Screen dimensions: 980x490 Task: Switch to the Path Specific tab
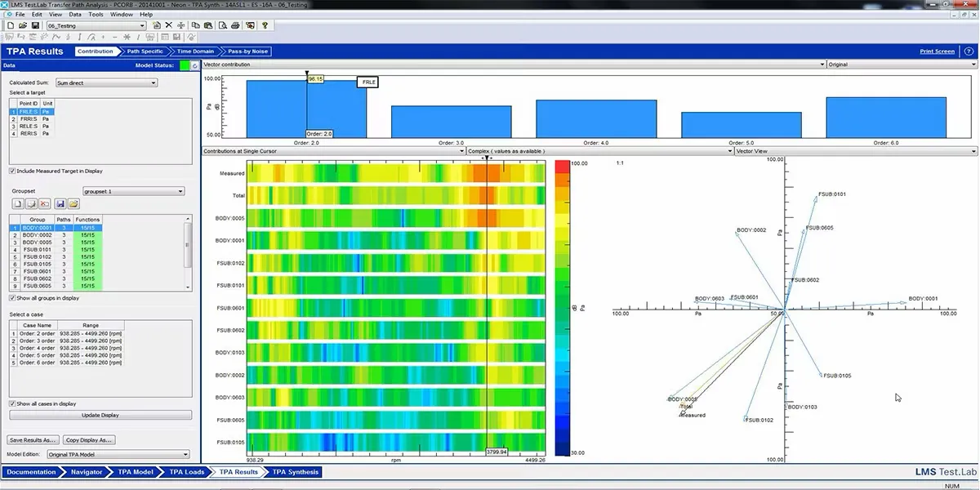pos(145,51)
